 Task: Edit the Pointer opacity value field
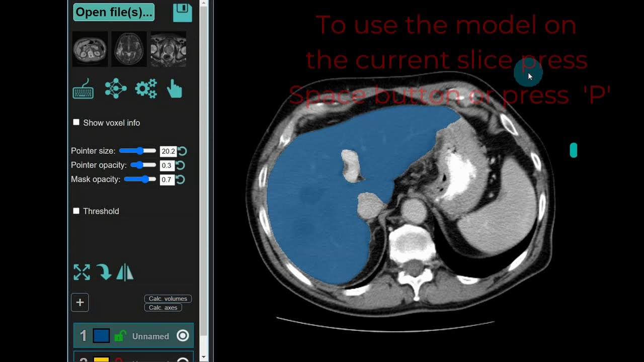click(x=167, y=165)
